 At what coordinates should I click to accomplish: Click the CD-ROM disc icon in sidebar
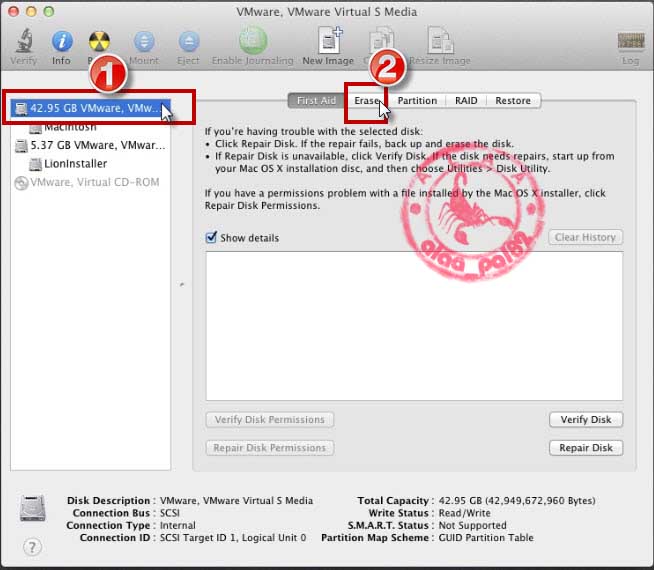[x=21, y=183]
